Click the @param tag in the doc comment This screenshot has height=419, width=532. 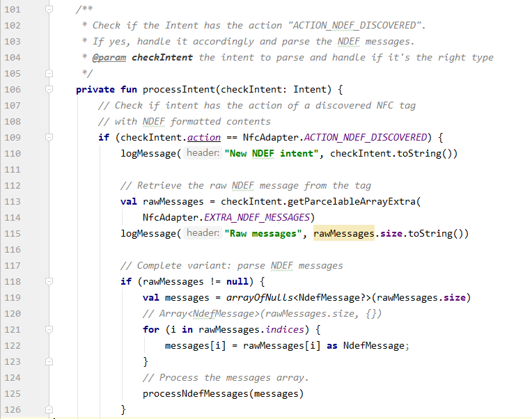click(x=110, y=57)
